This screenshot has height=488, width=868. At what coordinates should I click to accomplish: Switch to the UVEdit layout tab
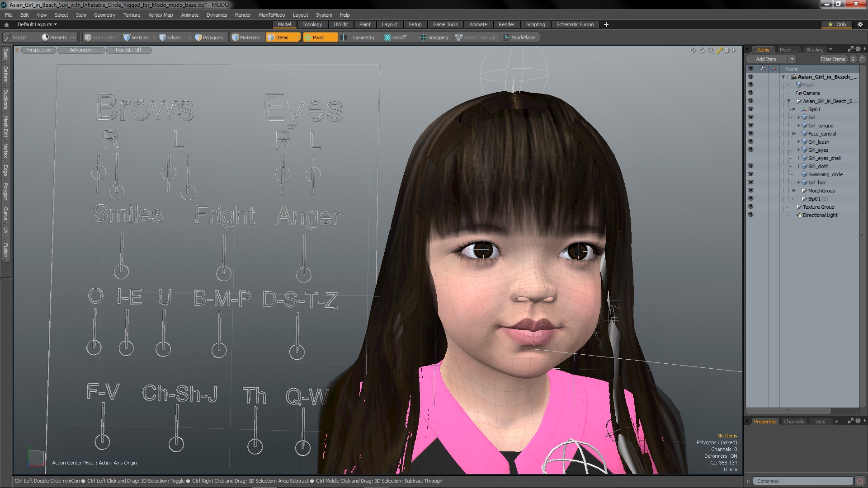[x=340, y=24]
